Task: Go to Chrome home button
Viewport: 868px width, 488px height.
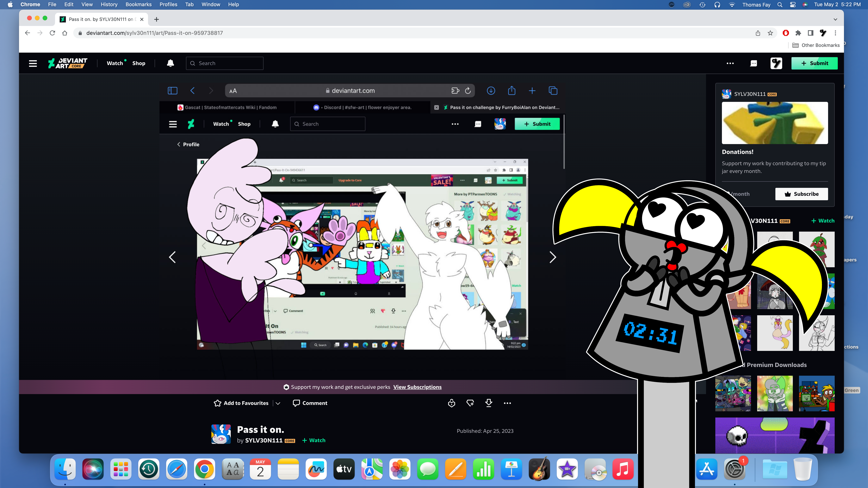Action: pyautogui.click(x=65, y=33)
